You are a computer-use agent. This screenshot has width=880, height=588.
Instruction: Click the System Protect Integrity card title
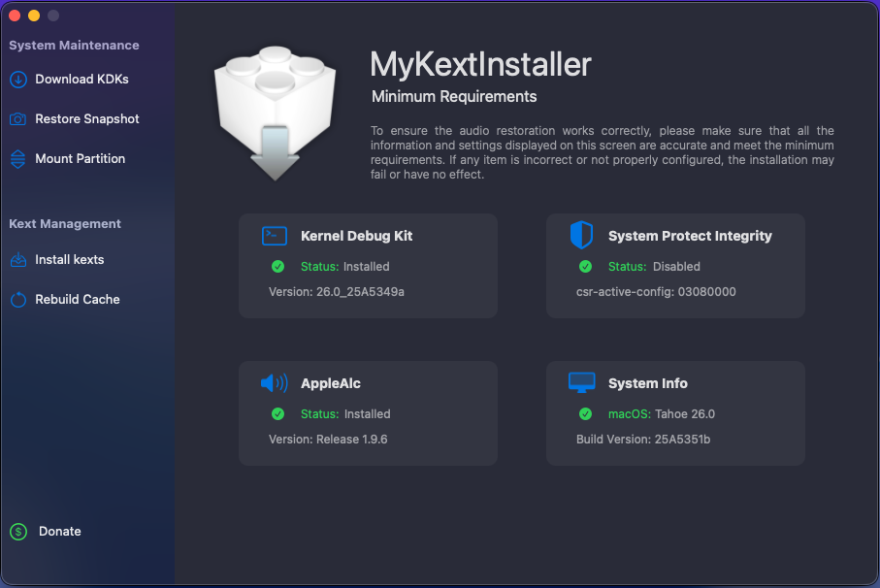(x=690, y=236)
